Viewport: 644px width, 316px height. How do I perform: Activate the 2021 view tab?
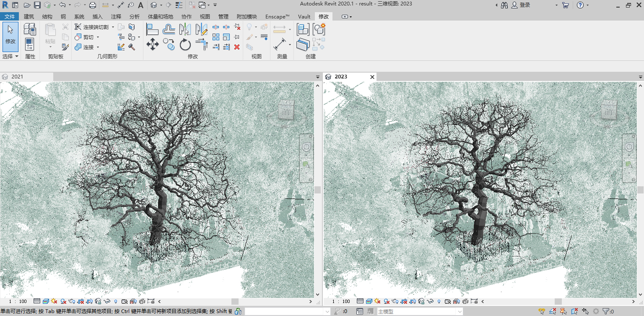click(x=27, y=77)
